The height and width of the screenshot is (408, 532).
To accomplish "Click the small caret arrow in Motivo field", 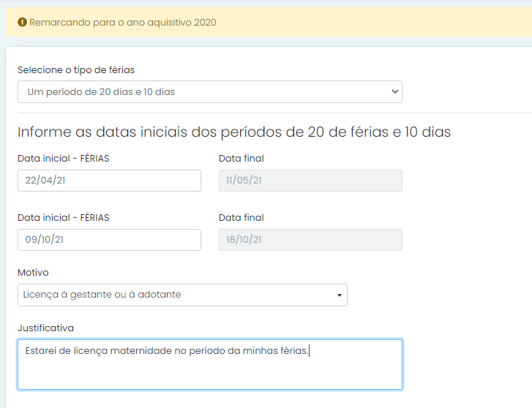I will (340, 295).
